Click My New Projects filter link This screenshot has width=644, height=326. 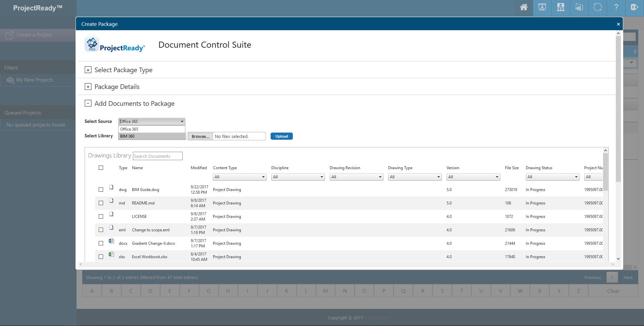click(x=35, y=80)
